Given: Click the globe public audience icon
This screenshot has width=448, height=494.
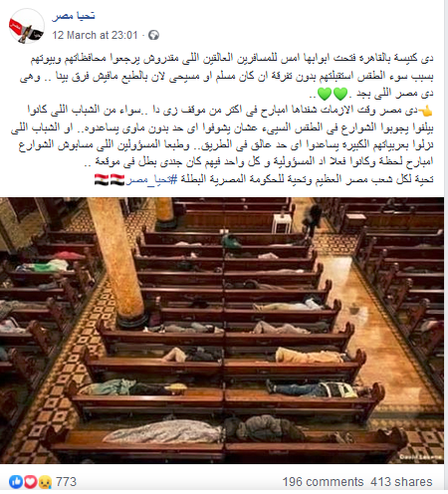Looking at the screenshot, I should pos(153,35).
